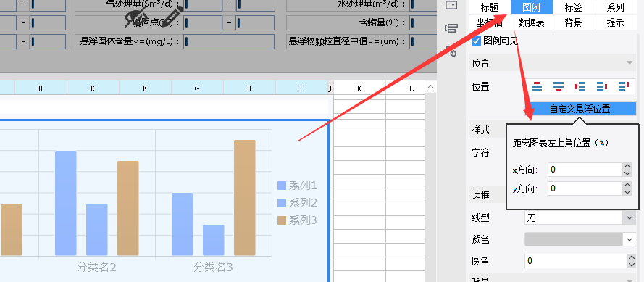Collapse the 位置 section header arrow

(x=630, y=63)
